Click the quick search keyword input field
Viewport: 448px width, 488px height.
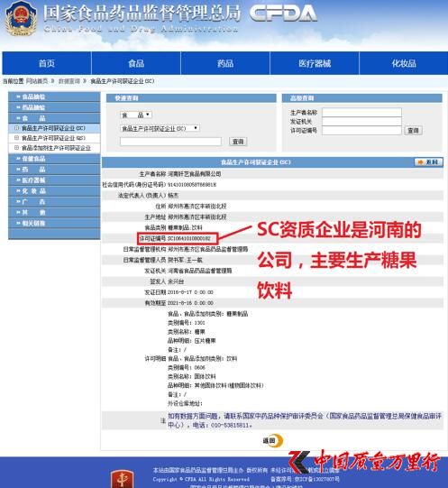[170, 142]
